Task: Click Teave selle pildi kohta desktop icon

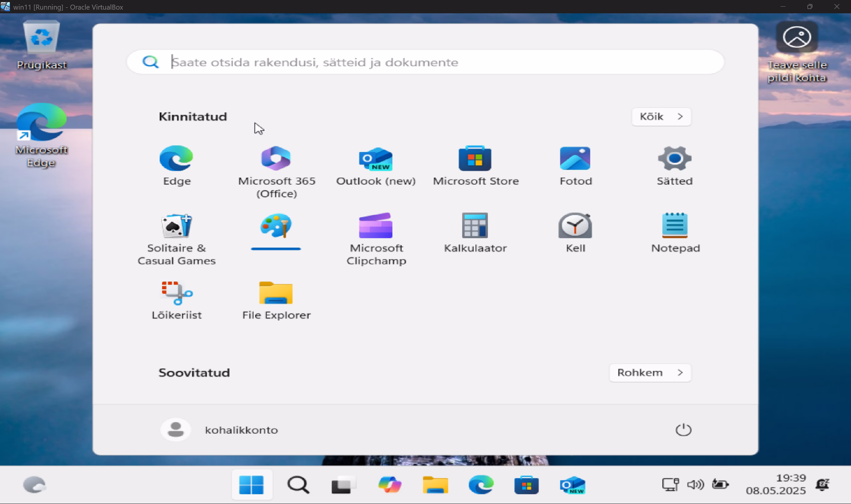Action: pyautogui.click(x=797, y=52)
